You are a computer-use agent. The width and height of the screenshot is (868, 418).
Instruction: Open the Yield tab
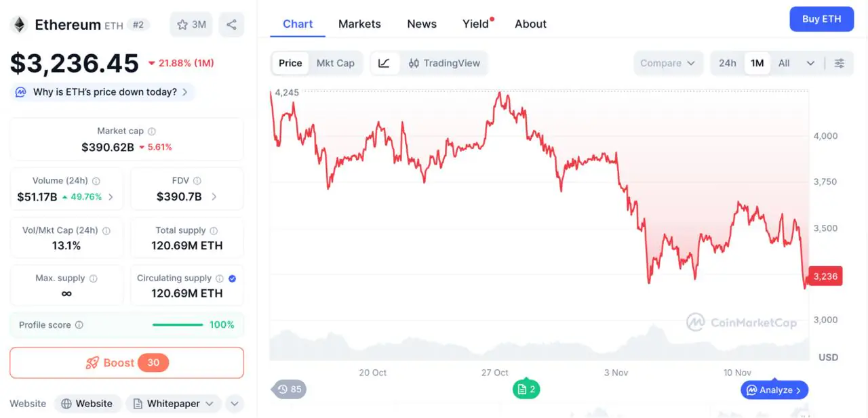[x=475, y=24]
